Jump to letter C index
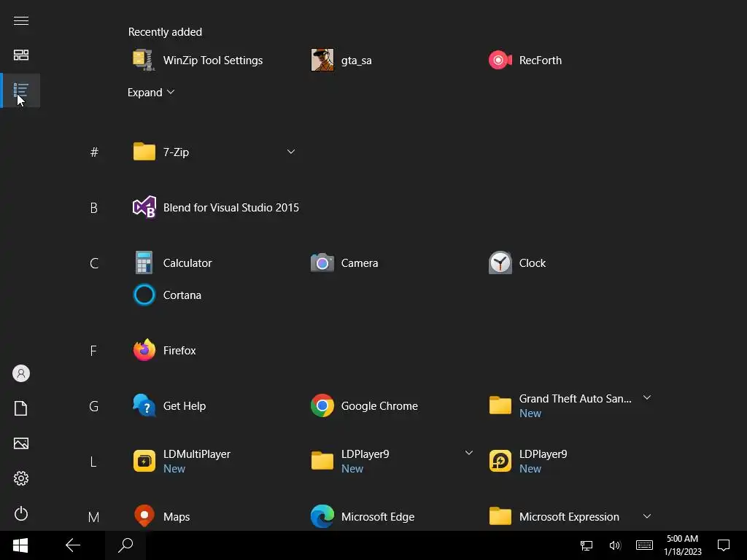 [x=94, y=263]
